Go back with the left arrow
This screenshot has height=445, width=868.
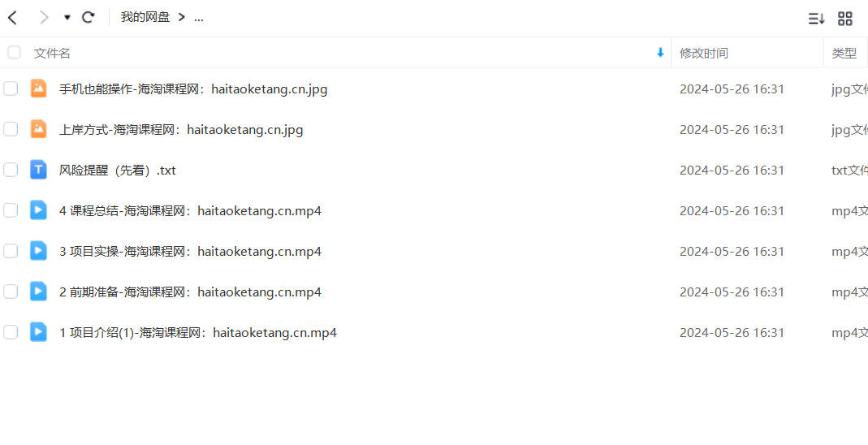tap(13, 18)
